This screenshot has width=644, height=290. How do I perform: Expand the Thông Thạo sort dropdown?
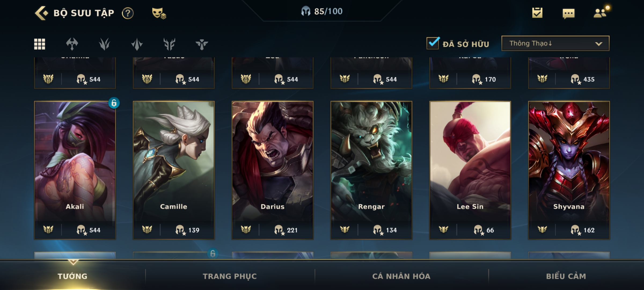click(555, 43)
